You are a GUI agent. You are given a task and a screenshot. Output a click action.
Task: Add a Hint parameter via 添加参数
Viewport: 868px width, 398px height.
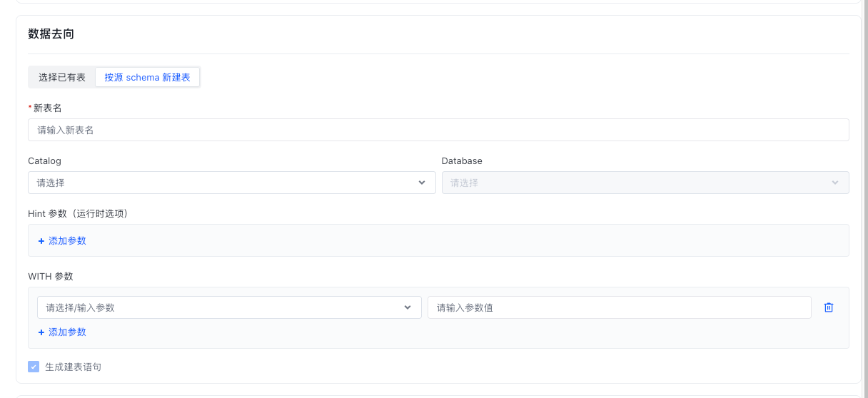point(62,241)
